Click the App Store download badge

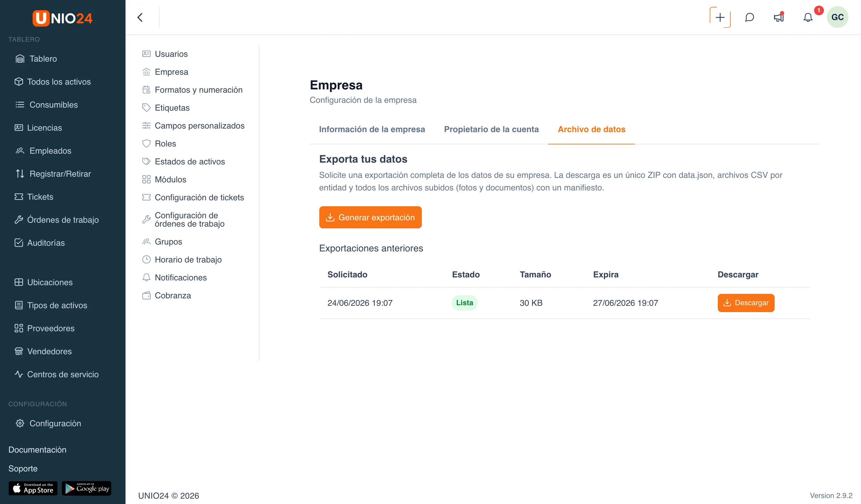pos(33,488)
